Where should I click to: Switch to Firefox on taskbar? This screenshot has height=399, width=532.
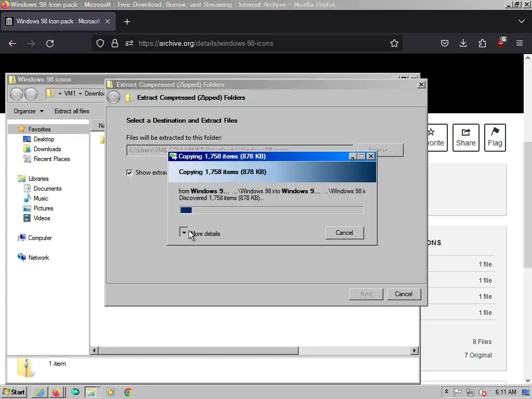(x=56, y=393)
